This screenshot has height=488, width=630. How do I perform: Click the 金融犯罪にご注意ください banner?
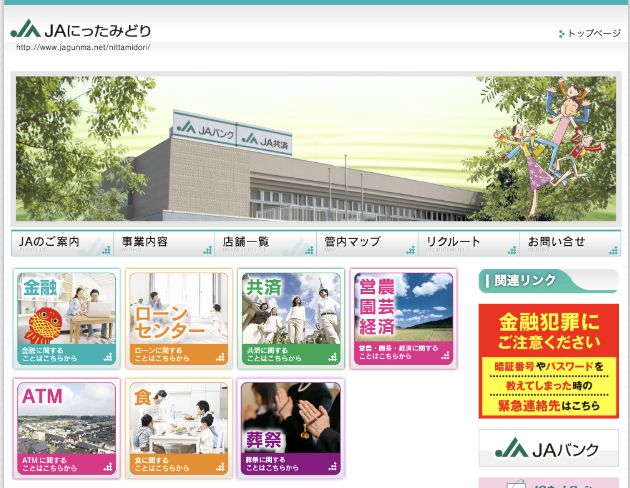pos(548,360)
